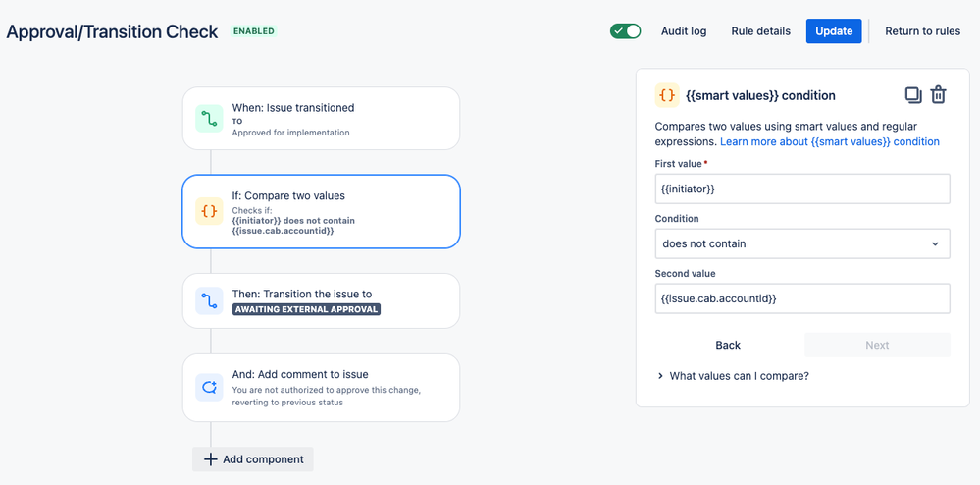Duplicate the smart values condition component
The image size is (980, 485).
[913, 95]
